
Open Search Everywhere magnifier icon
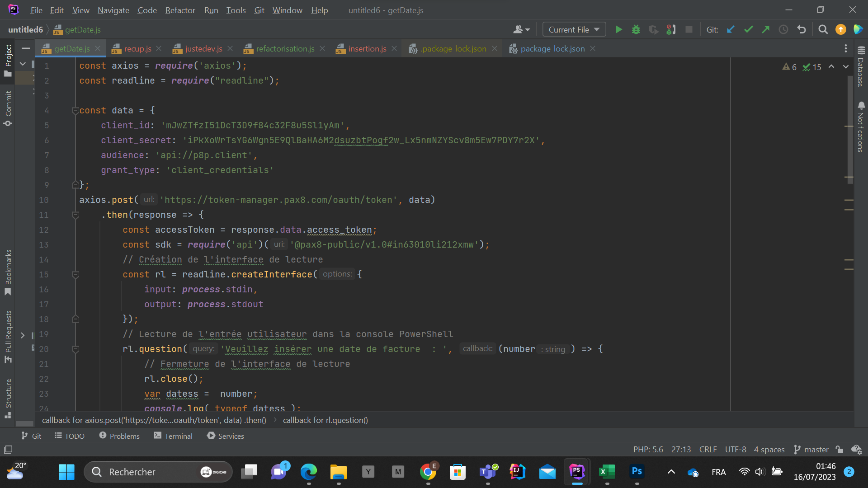823,30
